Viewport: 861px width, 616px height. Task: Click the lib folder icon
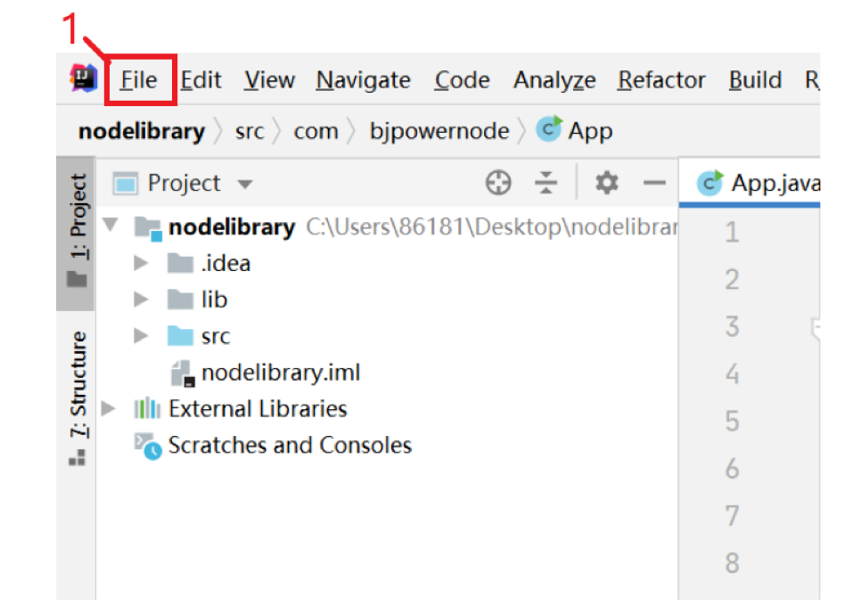click(181, 300)
